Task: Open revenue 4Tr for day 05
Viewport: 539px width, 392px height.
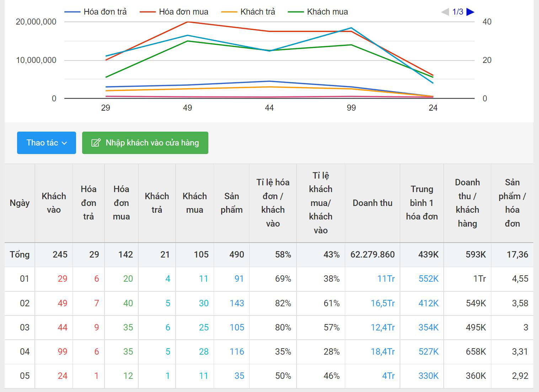Action: (x=389, y=376)
